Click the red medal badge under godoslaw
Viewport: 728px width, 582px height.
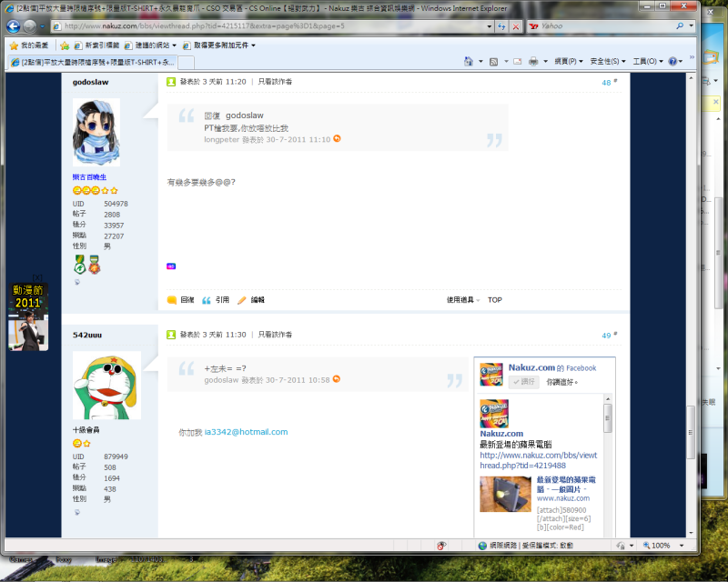[x=95, y=264]
